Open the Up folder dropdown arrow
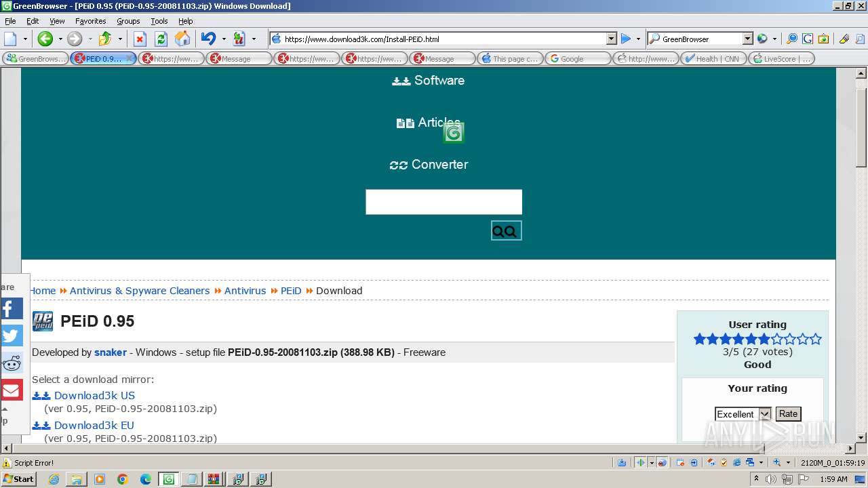Screen dimensions: 868x488 click(120, 39)
